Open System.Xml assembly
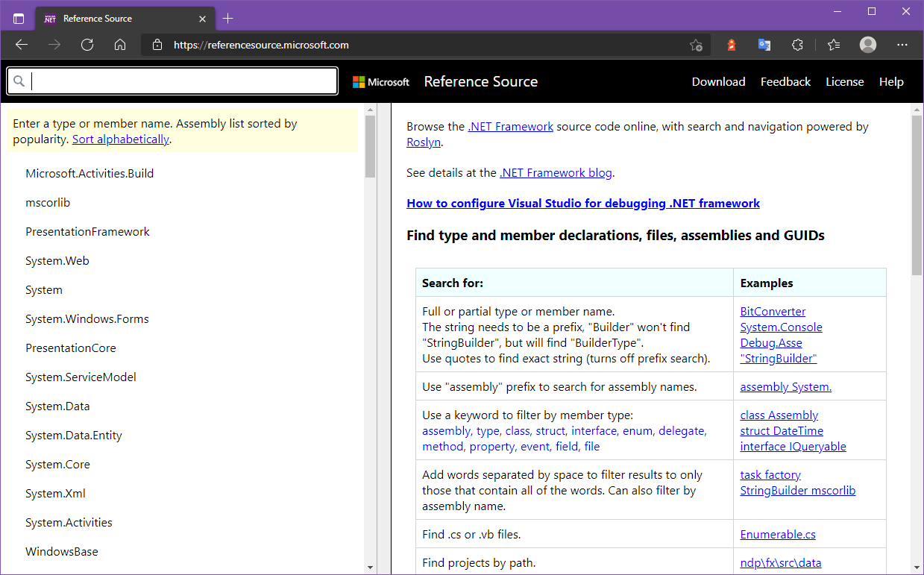This screenshot has height=575, width=924. [x=55, y=494]
